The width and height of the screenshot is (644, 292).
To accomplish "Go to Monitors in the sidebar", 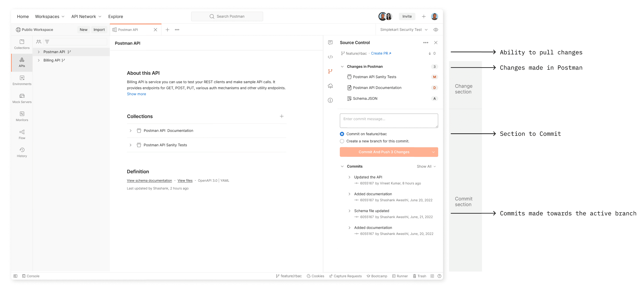I will click(x=22, y=116).
